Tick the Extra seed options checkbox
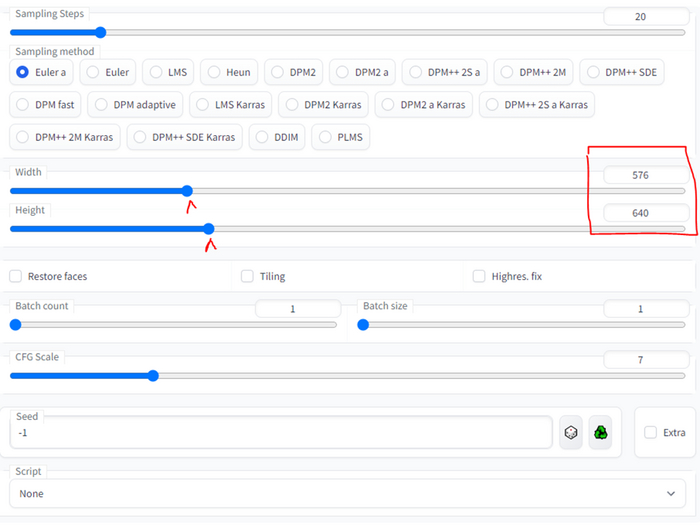The width and height of the screenshot is (700, 525). pyautogui.click(x=650, y=433)
